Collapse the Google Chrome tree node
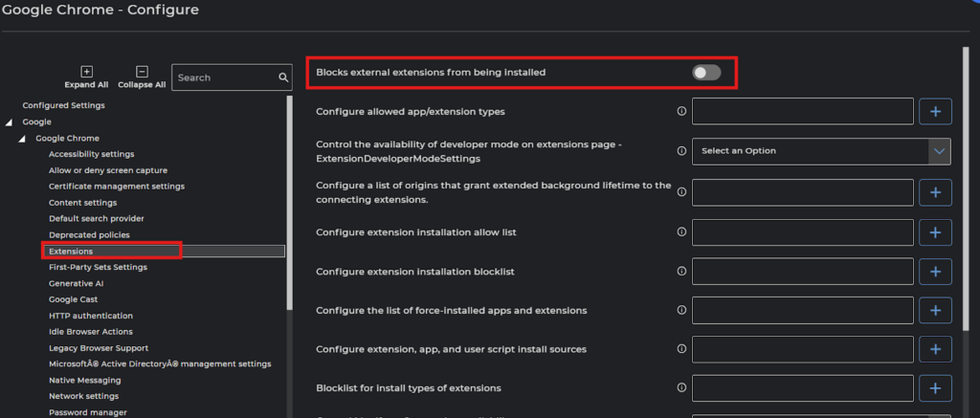The width and height of the screenshot is (980, 418). tap(23, 139)
